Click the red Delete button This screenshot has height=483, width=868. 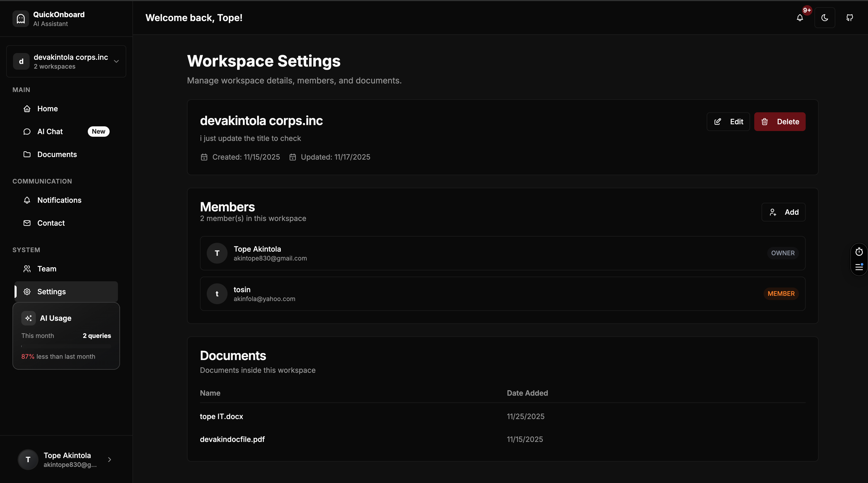tap(779, 122)
